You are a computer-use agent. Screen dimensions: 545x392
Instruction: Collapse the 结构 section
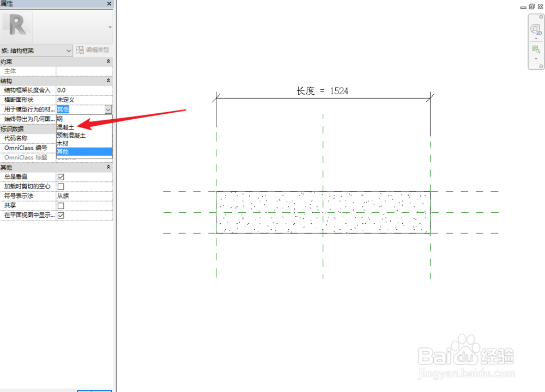click(108, 81)
